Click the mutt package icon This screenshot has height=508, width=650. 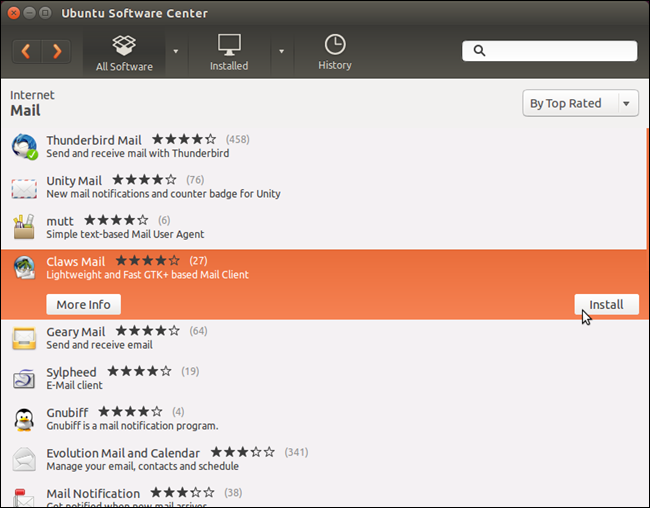24,227
